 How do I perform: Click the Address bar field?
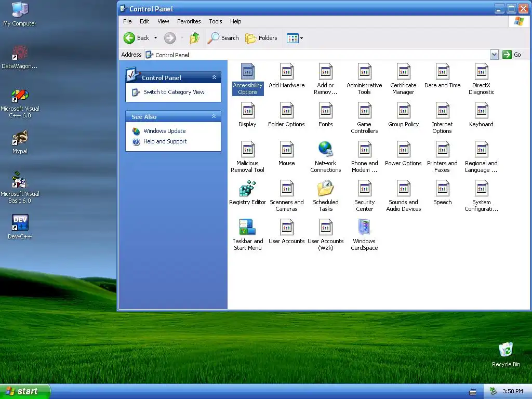pos(317,55)
